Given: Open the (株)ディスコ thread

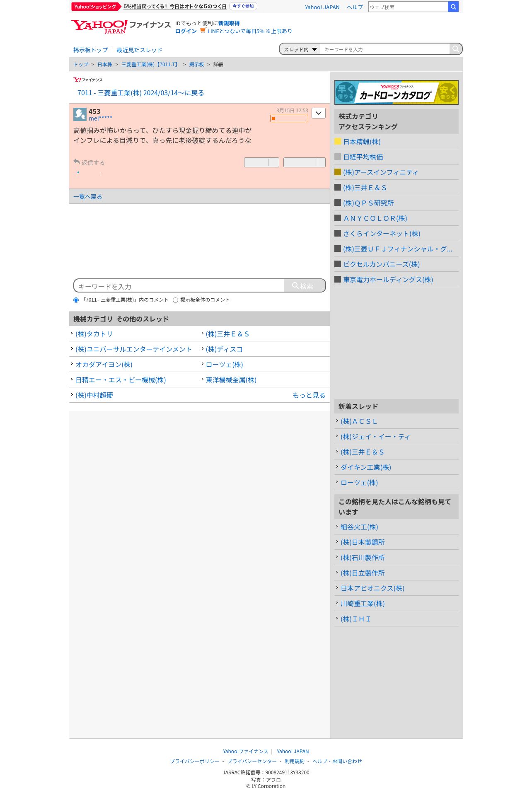Looking at the screenshot, I should 224,349.
